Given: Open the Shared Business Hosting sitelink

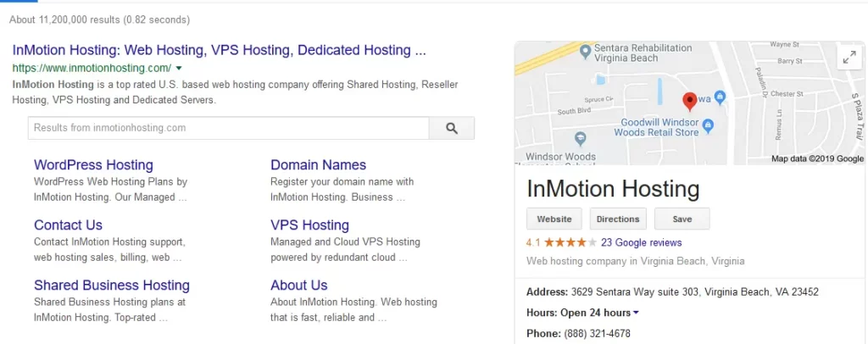Looking at the screenshot, I should point(112,286).
